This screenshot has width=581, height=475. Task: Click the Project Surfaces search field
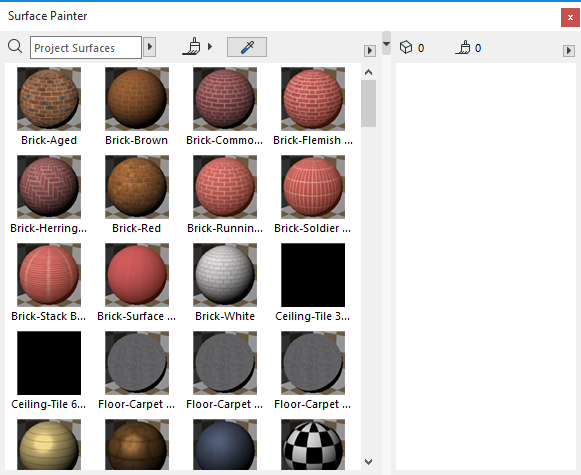[x=86, y=47]
